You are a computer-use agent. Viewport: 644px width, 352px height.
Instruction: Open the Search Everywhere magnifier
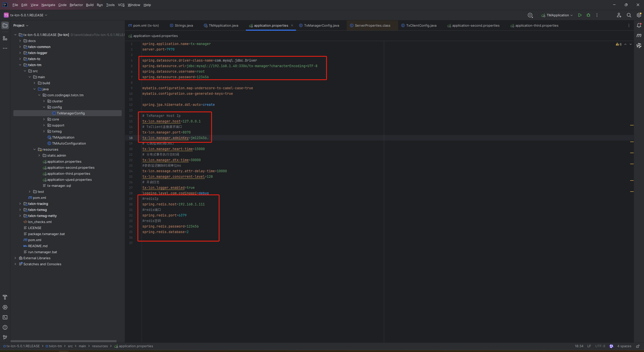pos(629,15)
